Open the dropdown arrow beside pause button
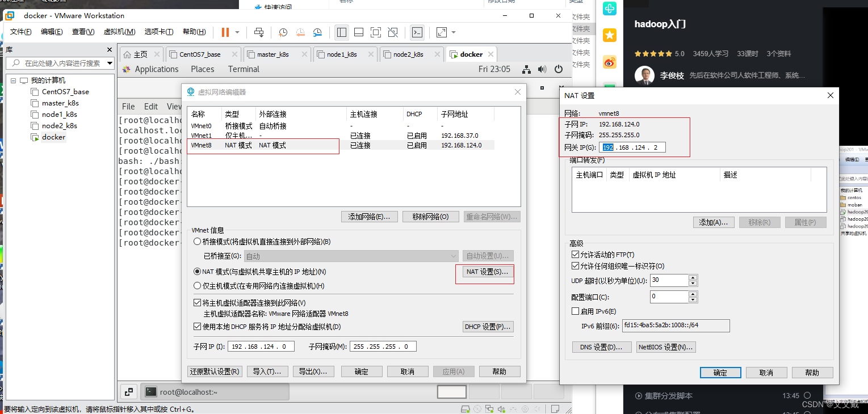The image size is (868, 414). (237, 32)
